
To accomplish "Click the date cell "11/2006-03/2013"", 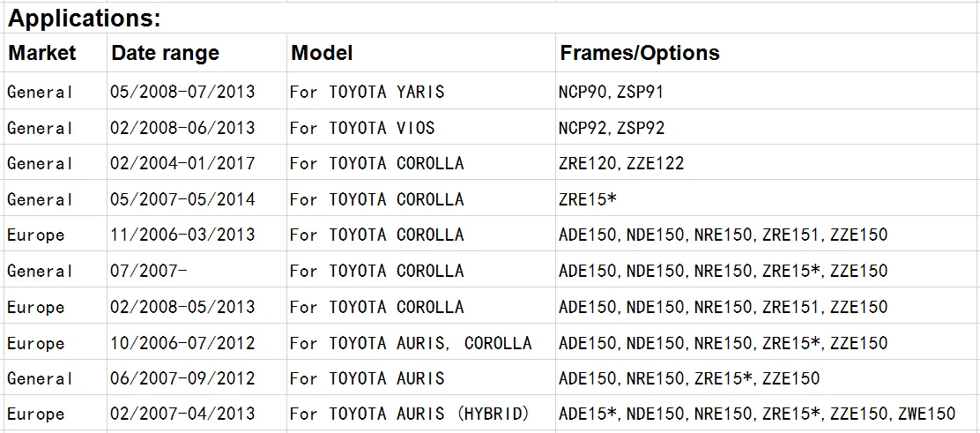I will (182, 235).
